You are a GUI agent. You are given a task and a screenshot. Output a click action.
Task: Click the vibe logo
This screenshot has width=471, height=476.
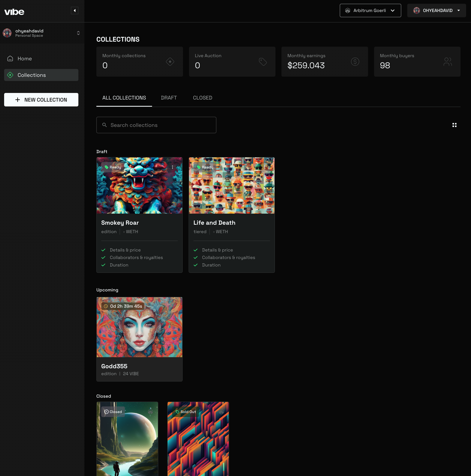pos(14,12)
